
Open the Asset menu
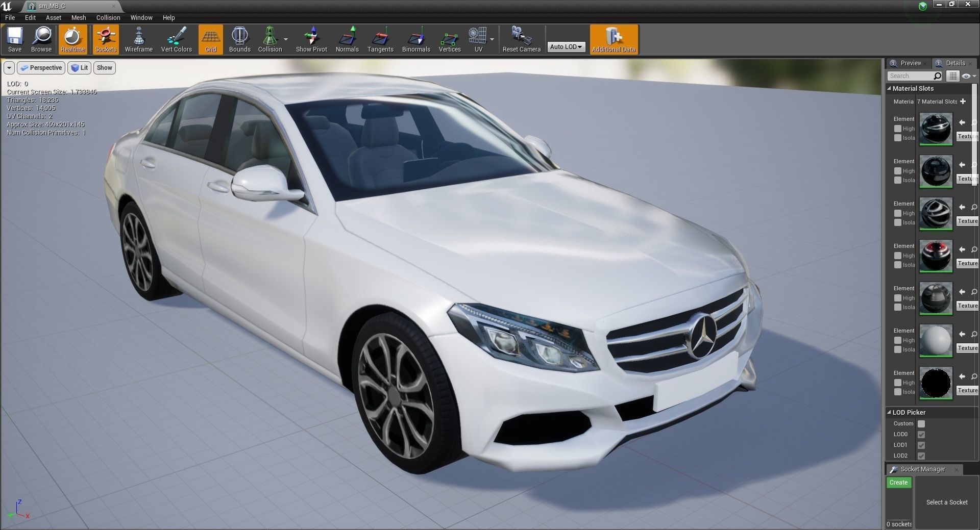tap(54, 17)
